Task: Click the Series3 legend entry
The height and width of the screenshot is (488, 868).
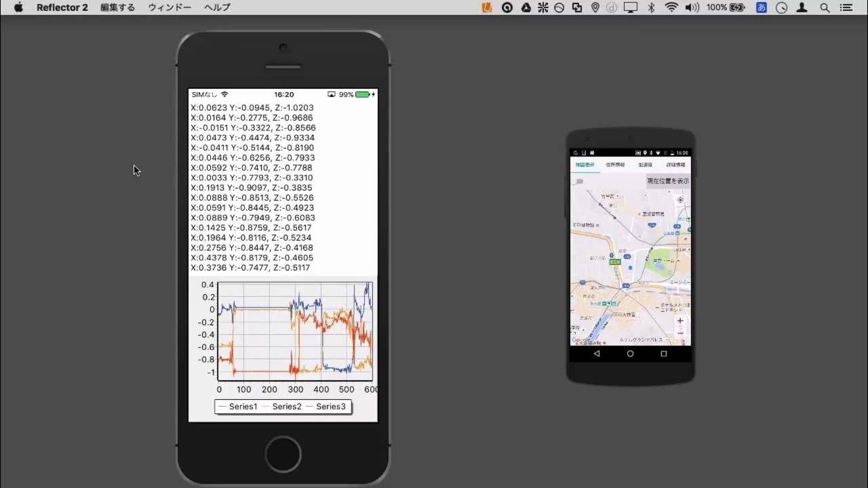Action: [325, 407]
